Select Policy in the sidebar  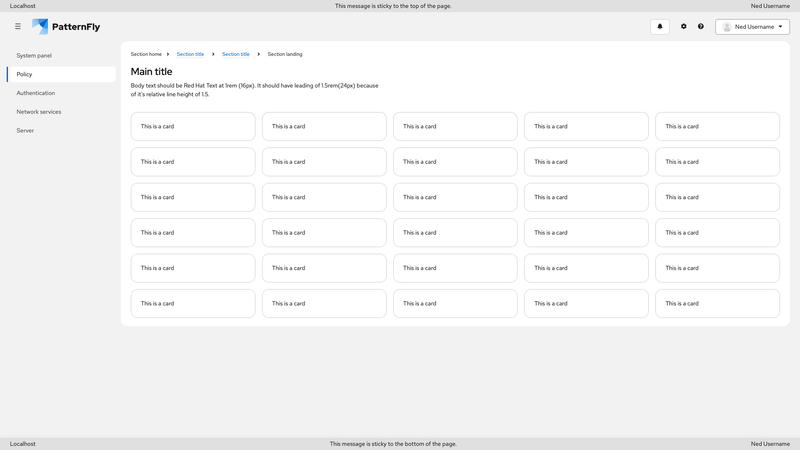click(25, 74)
